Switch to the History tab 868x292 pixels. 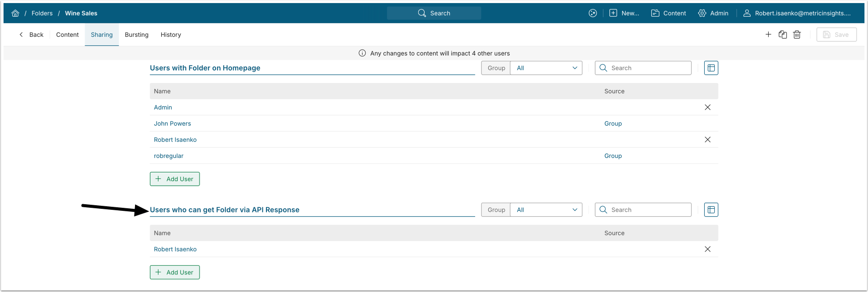coord(171,35)
